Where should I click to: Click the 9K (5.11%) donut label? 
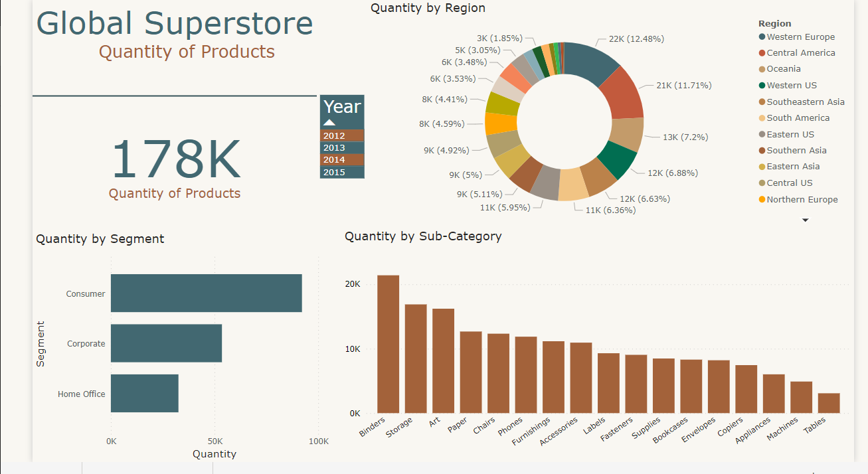click(x=479, y=194)
